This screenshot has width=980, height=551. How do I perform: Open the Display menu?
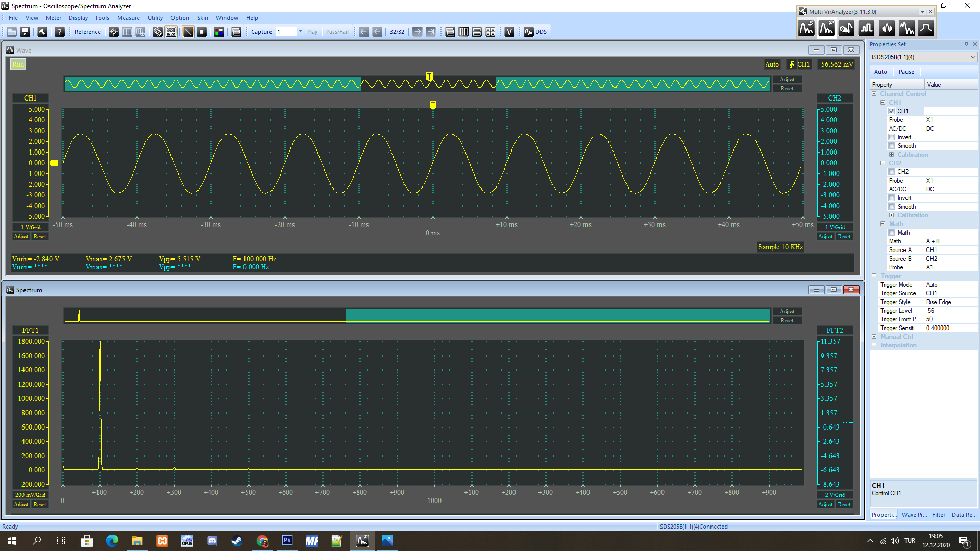click(78, 18)
